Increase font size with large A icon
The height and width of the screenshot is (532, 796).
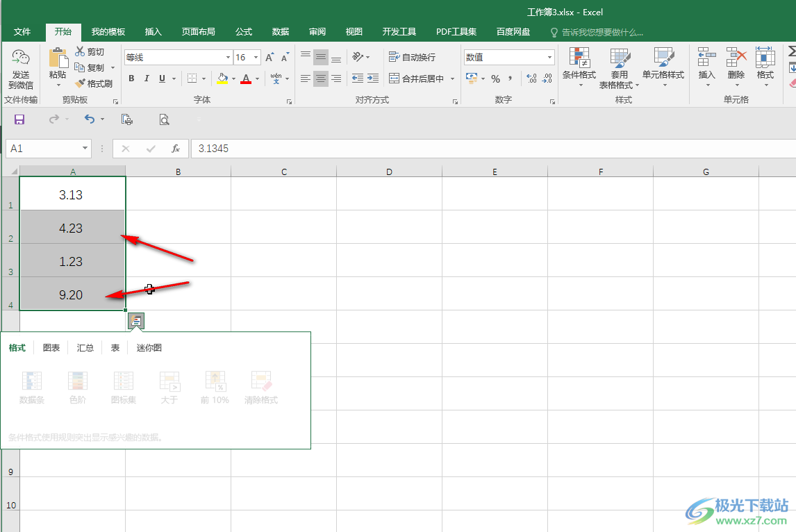[x=270, y=58]
